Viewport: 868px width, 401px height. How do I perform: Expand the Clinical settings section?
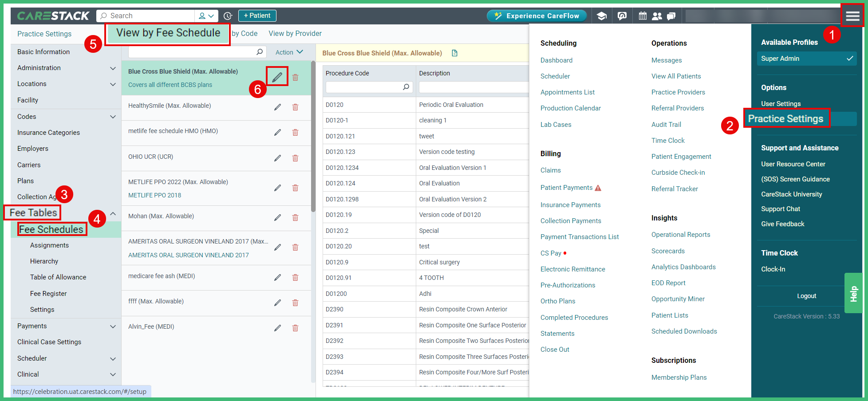tap(113, 374)
